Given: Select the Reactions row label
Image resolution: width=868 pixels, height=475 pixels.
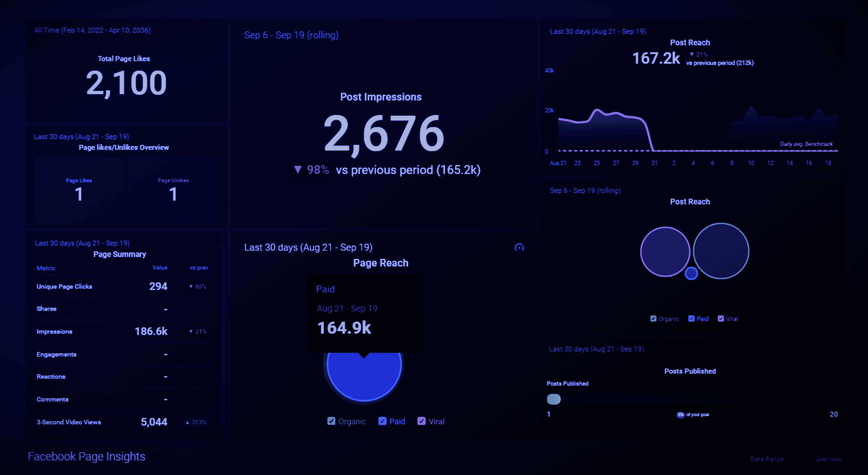Looking at the screenshot, I should coord(51,376).
